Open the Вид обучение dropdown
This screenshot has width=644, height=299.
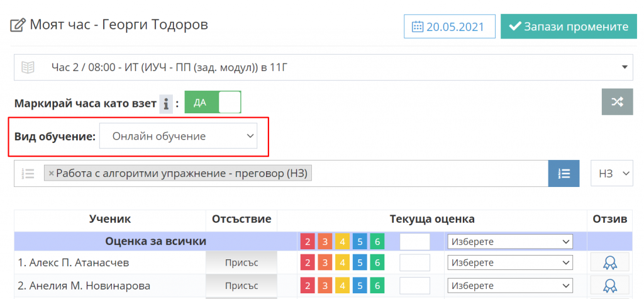178,136
